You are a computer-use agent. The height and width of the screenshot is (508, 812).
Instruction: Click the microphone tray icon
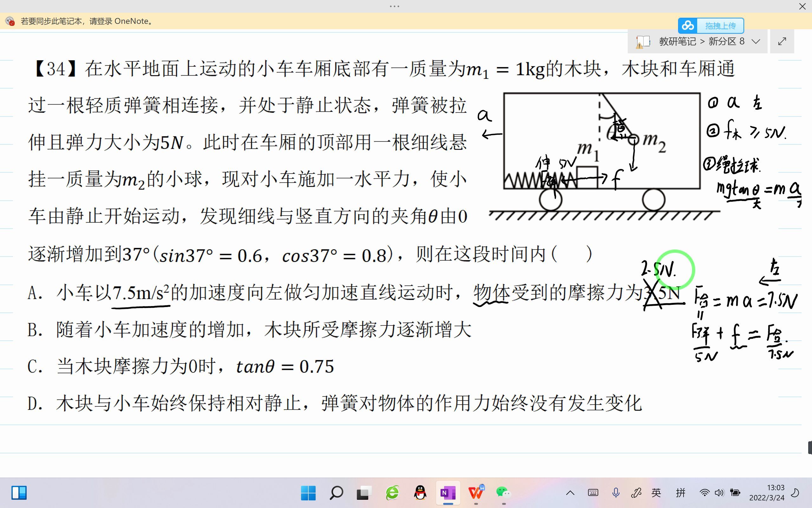[616, 493]
